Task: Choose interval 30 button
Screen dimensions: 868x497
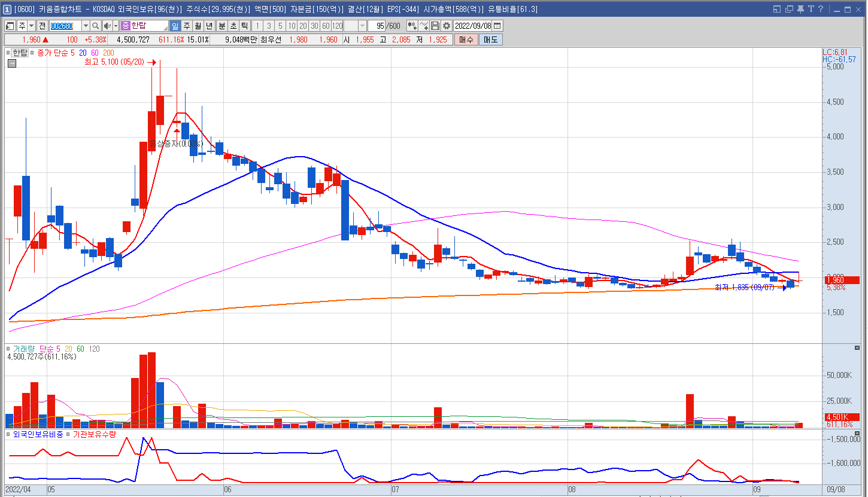Action: [x=314, y=26]
